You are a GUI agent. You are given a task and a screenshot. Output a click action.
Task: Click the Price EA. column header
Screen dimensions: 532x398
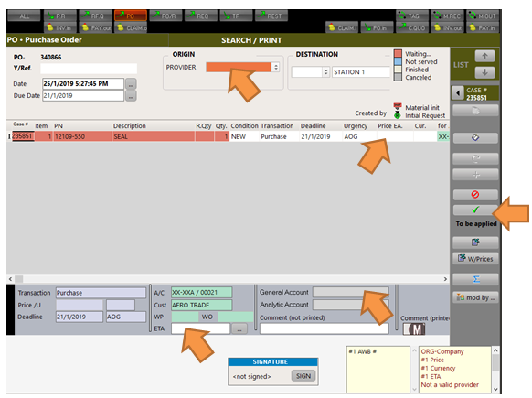coord(389,126)
